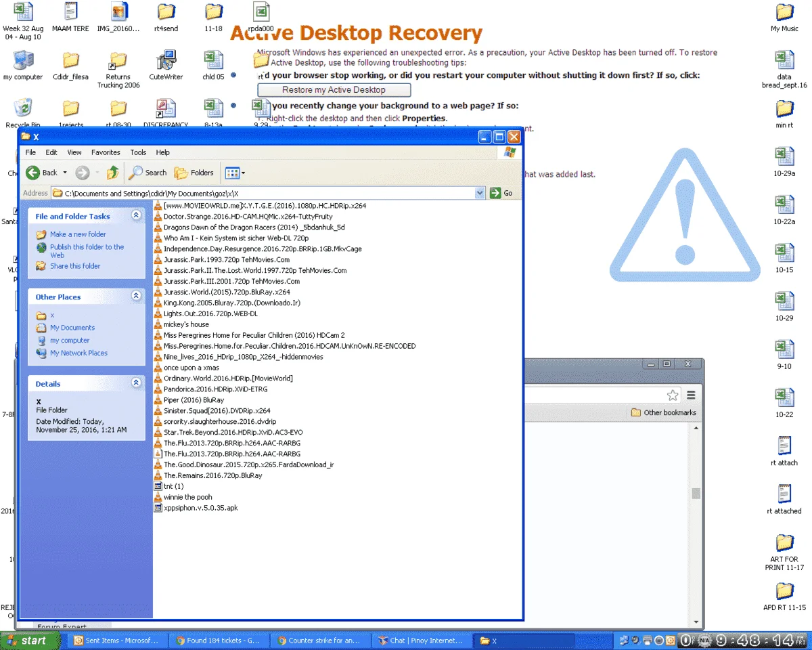Click Chrome scrollbar down arrow

pos(696,622)
